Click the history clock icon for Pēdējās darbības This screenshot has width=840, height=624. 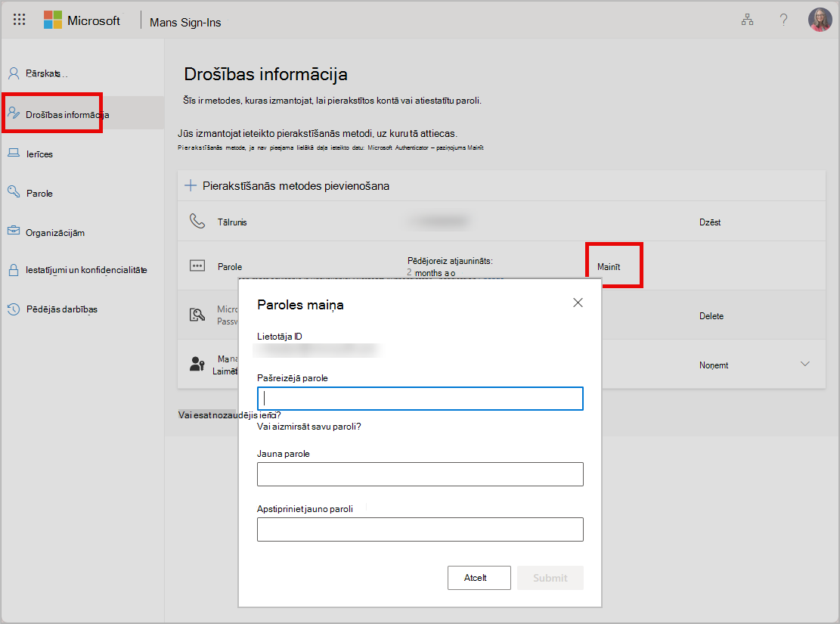(14, 309)
